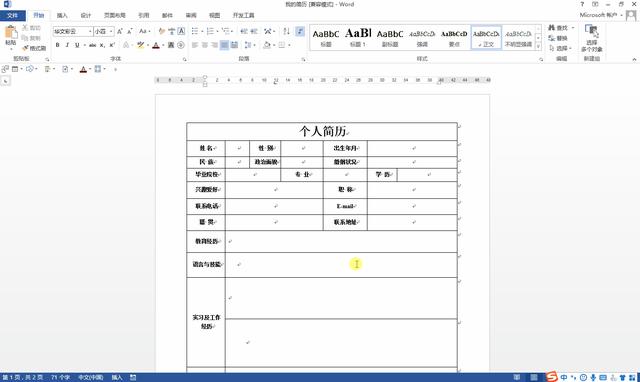Apply the yellow text highlight color
This screenshot has height=382, width=640.
click(140, 45)
